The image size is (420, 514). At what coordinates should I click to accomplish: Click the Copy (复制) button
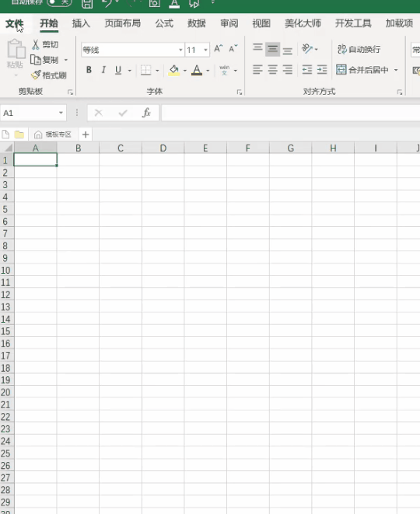(x=44, y=60)
